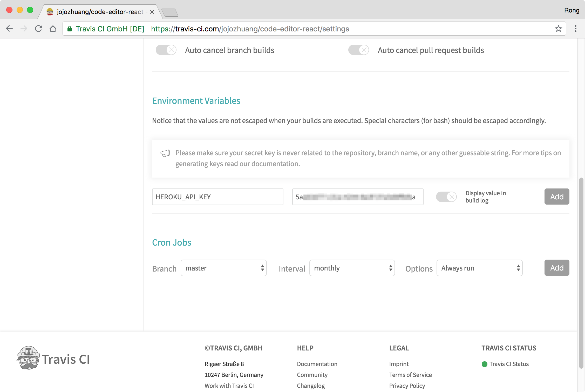Click the environment variable value field

click(x=358, y=197)
